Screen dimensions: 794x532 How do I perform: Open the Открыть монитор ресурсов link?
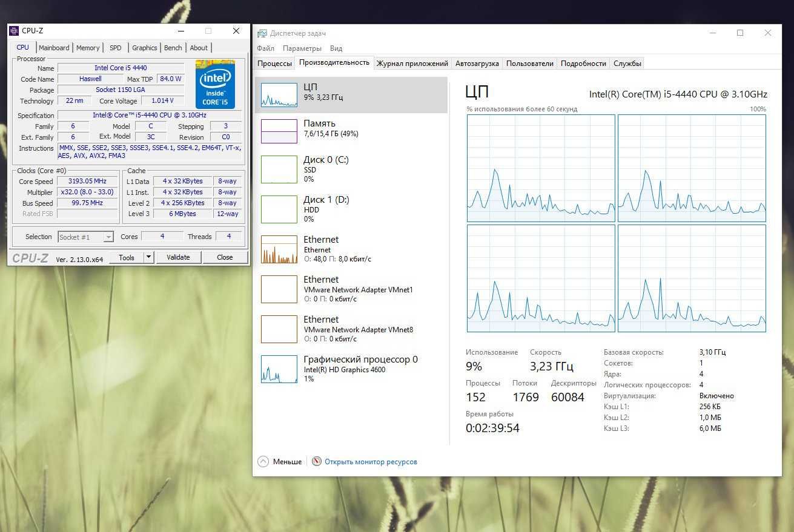tap(371, 462)
